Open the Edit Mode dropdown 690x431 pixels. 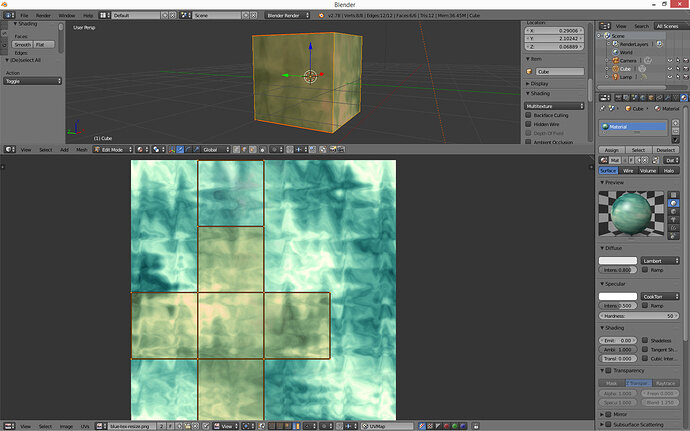pos(113,150)
